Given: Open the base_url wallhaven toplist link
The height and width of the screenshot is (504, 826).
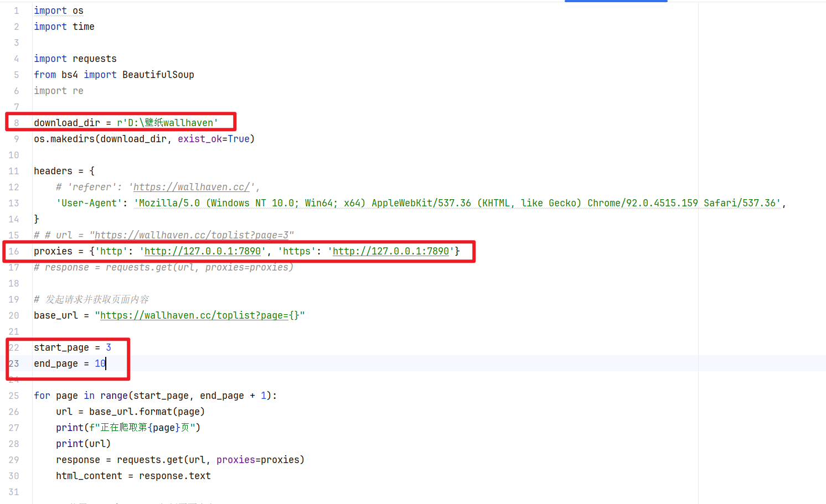Looking at the screenshot, I should [x=199, y=315].
